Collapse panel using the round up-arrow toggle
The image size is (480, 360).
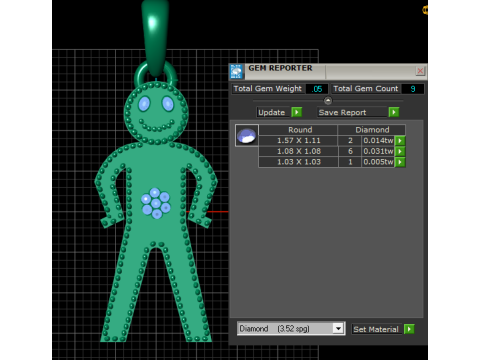[x=328, y=100]
